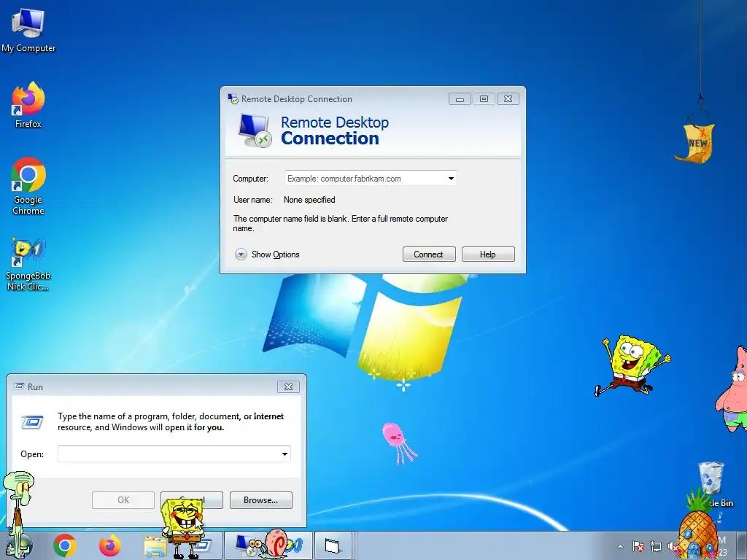The width and height of the screenshot is (747, 560).
Task: Open the network icon in the system tray
Action: coord(656,547)
